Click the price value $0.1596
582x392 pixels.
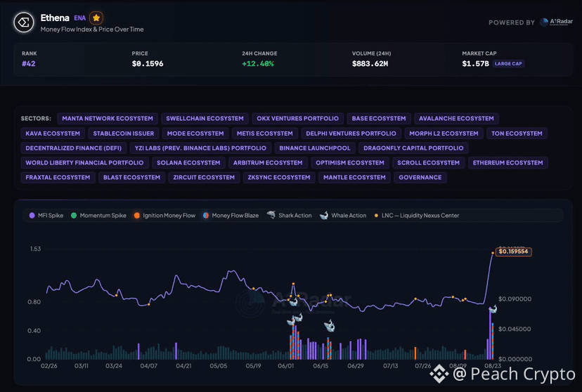coord(148,64)
